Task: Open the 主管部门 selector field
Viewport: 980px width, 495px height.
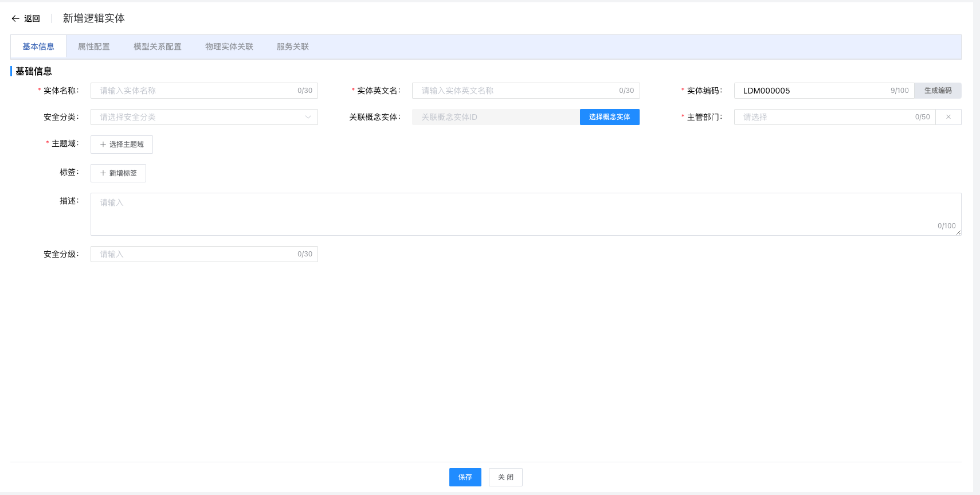Action: 825,117
